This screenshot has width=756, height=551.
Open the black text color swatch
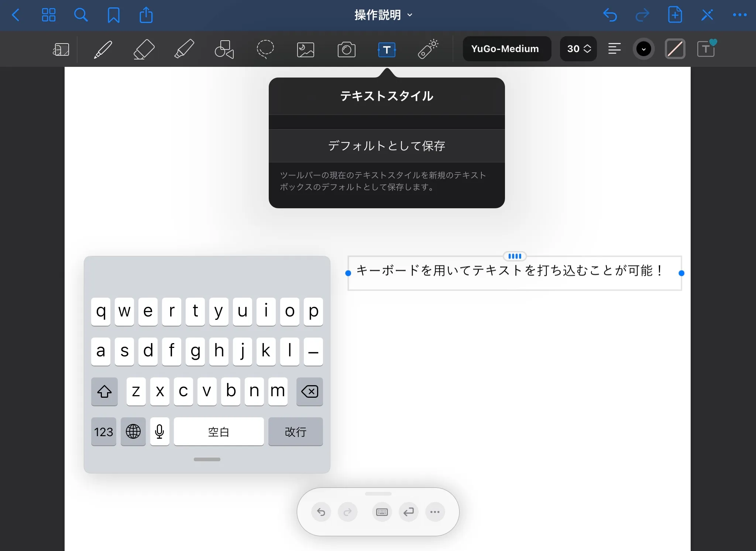pos(643,49)
